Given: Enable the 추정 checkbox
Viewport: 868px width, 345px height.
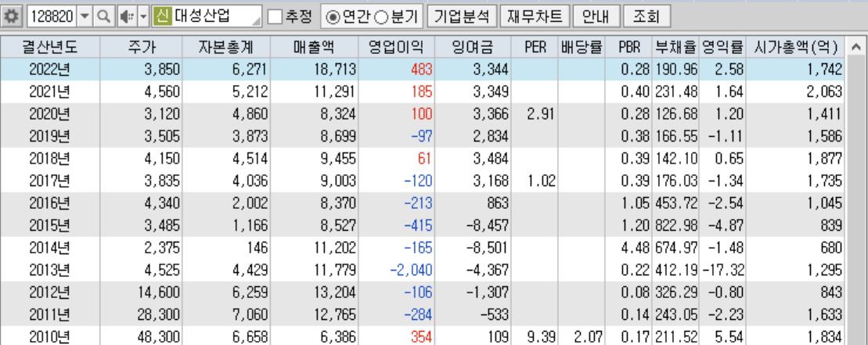Looking at the screenshot, I should click(x=276, y=17).
